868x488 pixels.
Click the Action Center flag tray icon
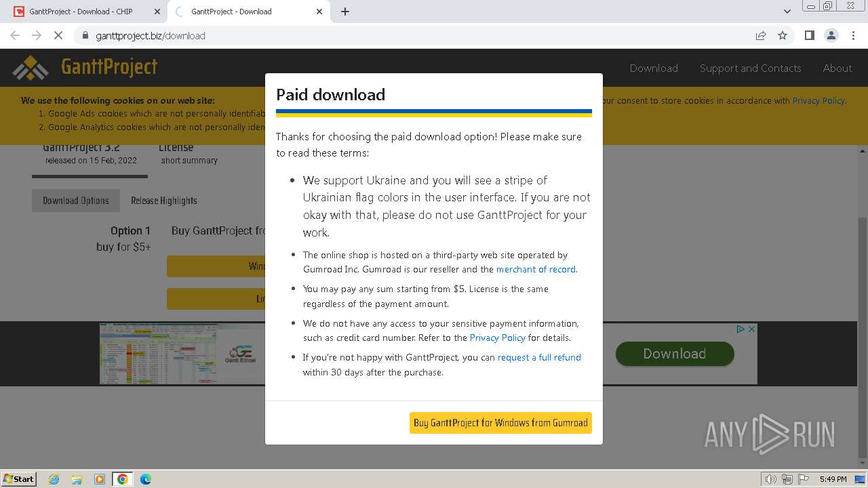click(802, 479)
